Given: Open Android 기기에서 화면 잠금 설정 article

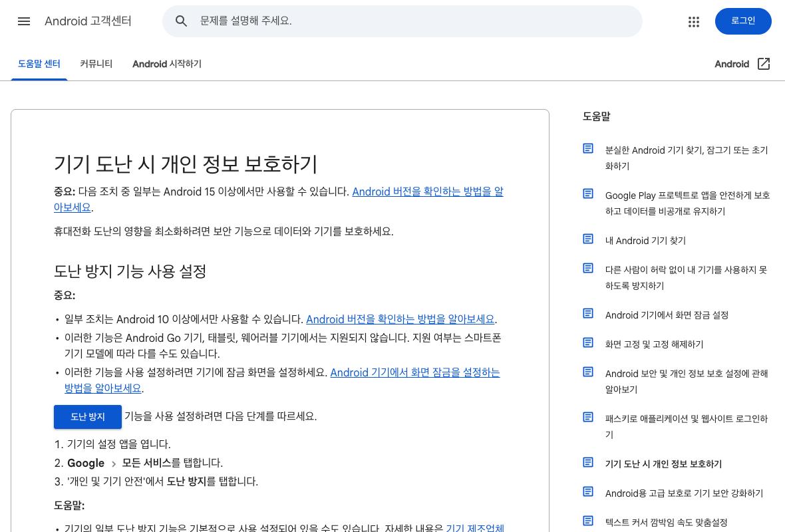Looking at the screenshot, I should [667, 315].
